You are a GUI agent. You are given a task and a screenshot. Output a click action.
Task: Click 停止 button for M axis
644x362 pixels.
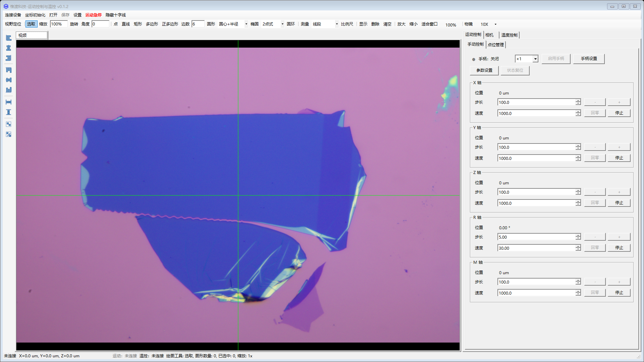(x=619, y=293)
